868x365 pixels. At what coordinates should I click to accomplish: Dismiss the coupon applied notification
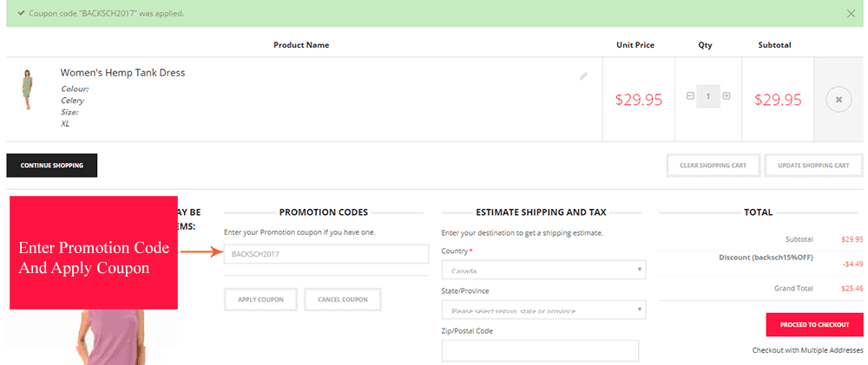click(851, 14)
